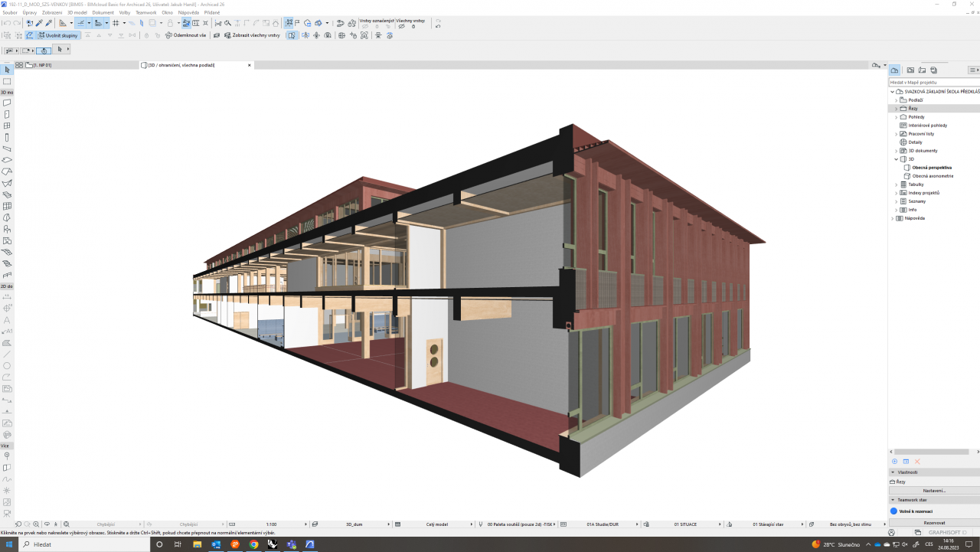Screen dimensions: 980x552
Task: Open Google Chrome from the taskbar
Action: [254, 544]
